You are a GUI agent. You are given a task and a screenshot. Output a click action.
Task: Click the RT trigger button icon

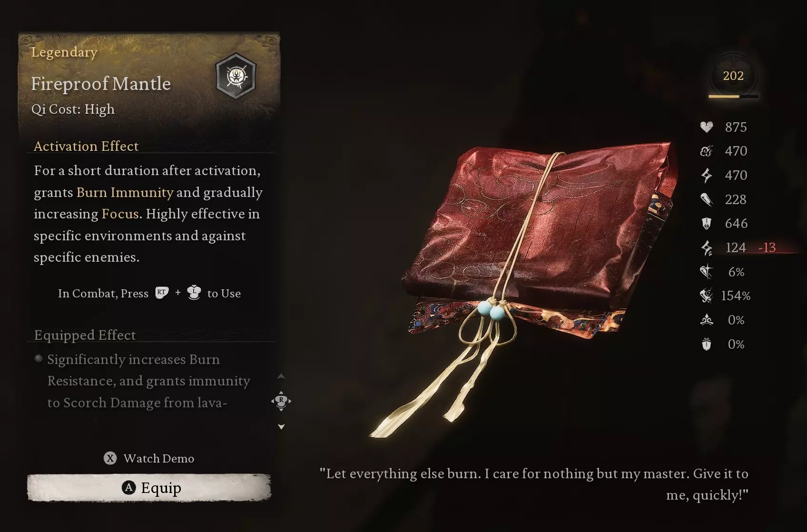click(162, 293)
